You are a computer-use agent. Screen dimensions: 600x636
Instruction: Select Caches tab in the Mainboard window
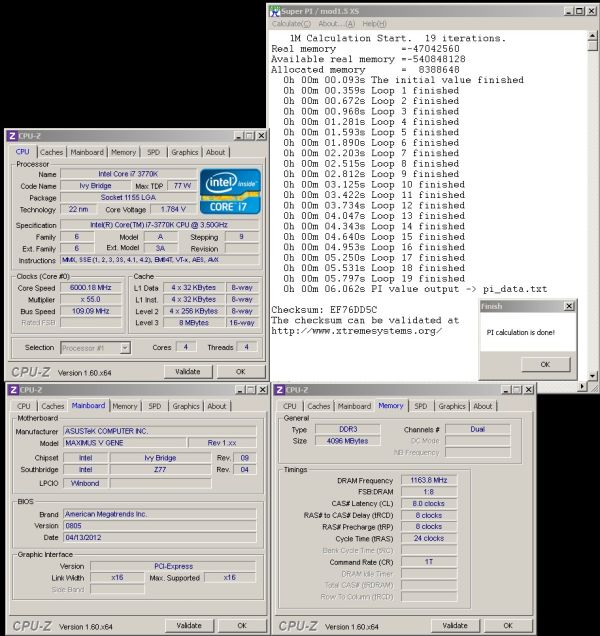pos(53,406)
